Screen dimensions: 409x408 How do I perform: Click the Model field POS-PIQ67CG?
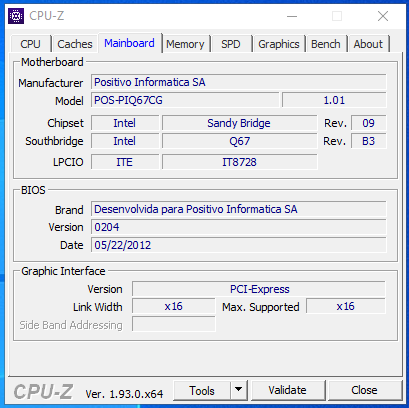[x=185, y=100]
